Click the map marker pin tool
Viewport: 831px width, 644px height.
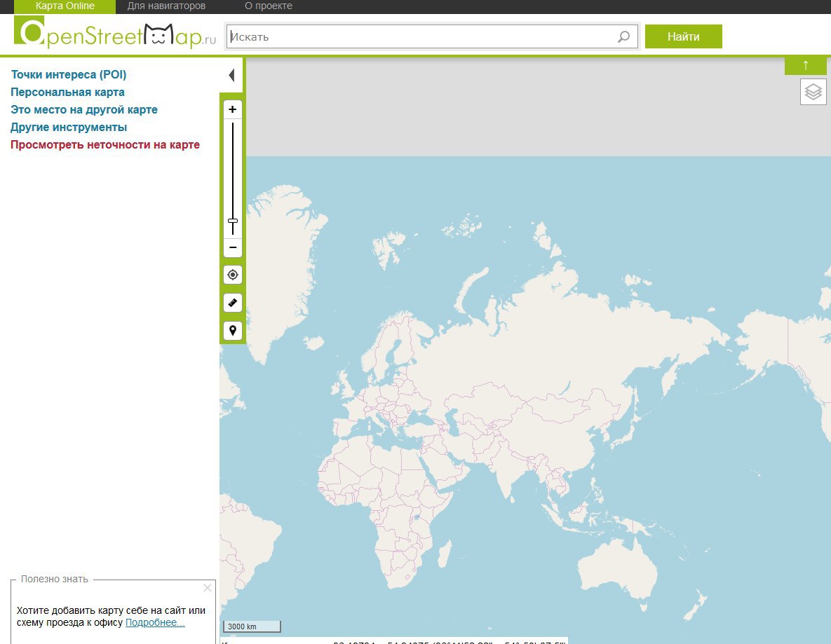tap(233, 331)
